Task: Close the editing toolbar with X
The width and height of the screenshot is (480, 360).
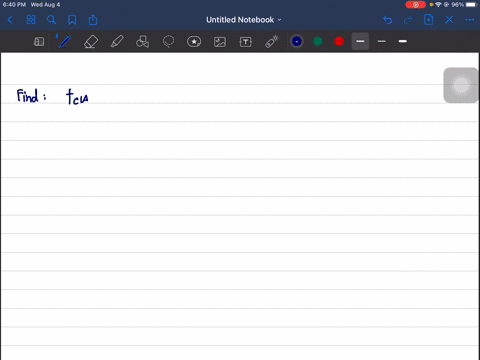Action: (449, 20)
